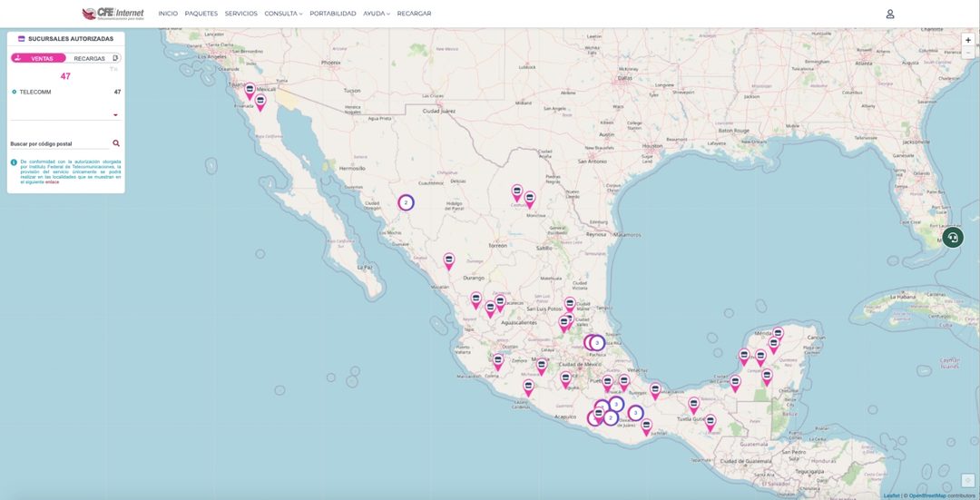
Task: Click the Sucursales Autorizadas store icon
Action: click(x=21, y=39)
